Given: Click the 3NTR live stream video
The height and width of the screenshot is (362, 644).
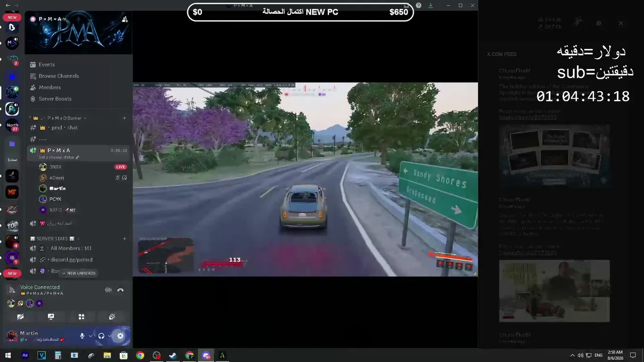Looking at the screenshot, I should click(305, 179).
